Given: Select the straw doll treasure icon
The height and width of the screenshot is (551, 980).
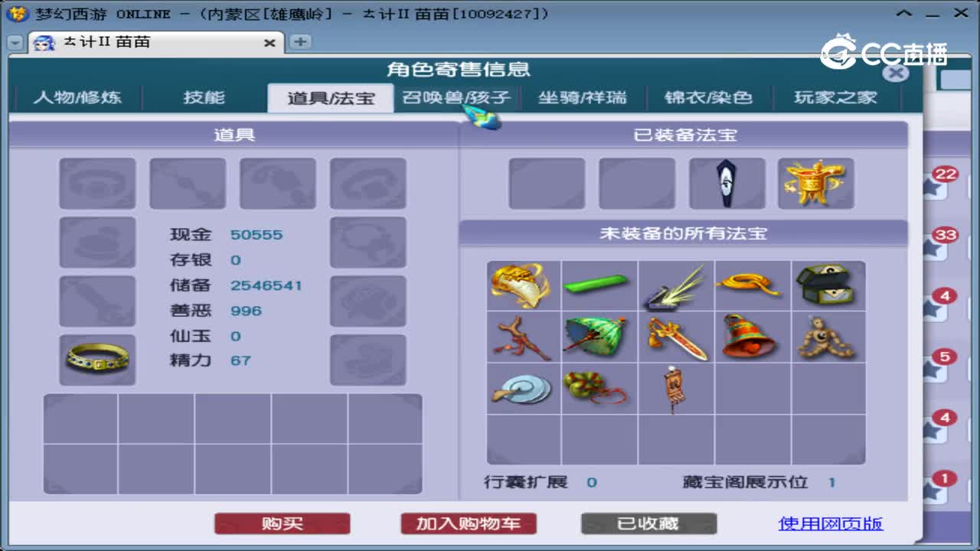Looking at the screenshot, I should (x=828, y=337).
